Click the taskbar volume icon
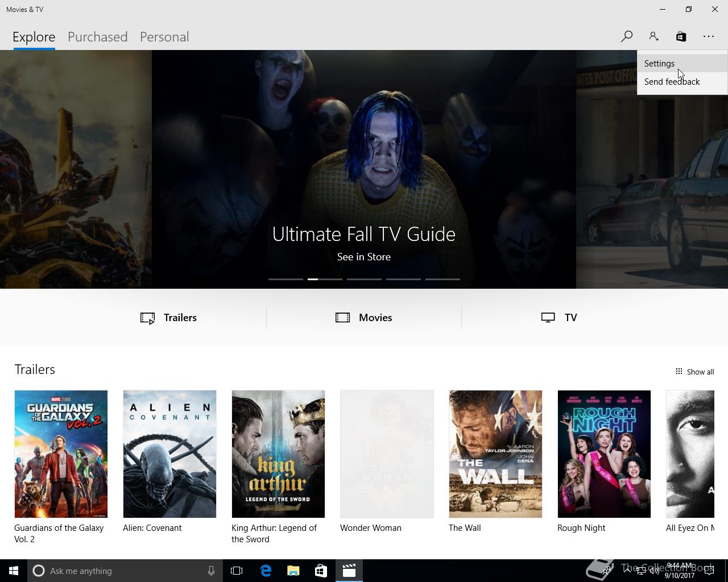Image resolution: width=728 pixels, height=582 pixels. 654,571
